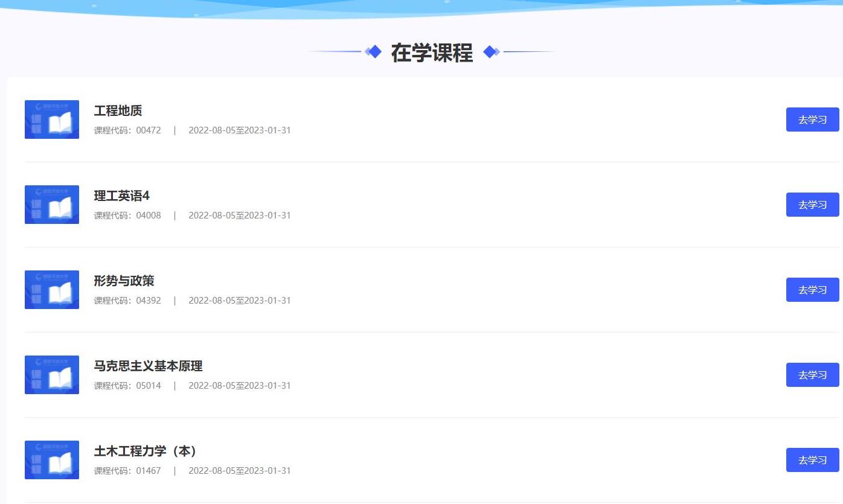Click course code text 04392
Viewport: 843px width, 504px height.
coord(149,301)
